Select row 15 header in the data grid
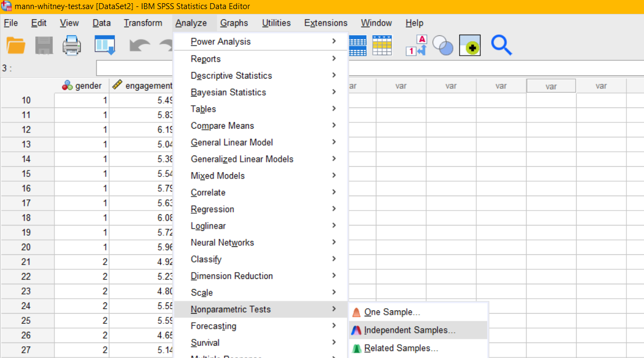The height and width of the screenshot is (358, 644). (27, 174)
